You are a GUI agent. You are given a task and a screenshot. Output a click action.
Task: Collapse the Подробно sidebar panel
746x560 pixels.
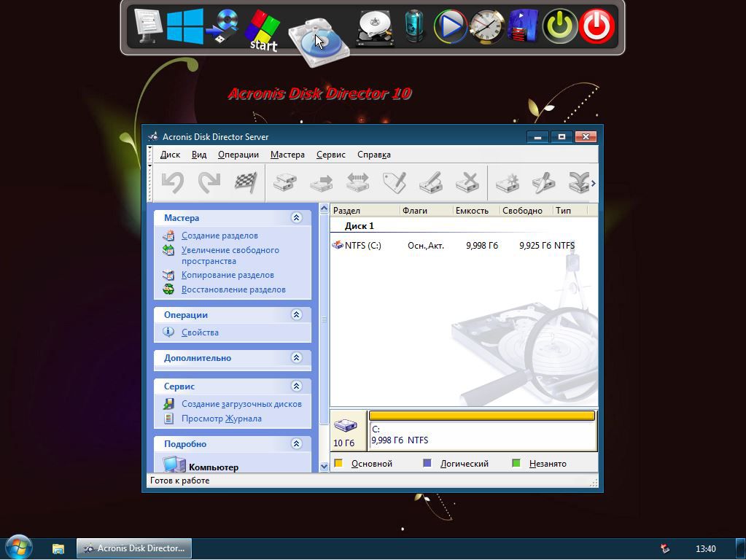(296, 444)
